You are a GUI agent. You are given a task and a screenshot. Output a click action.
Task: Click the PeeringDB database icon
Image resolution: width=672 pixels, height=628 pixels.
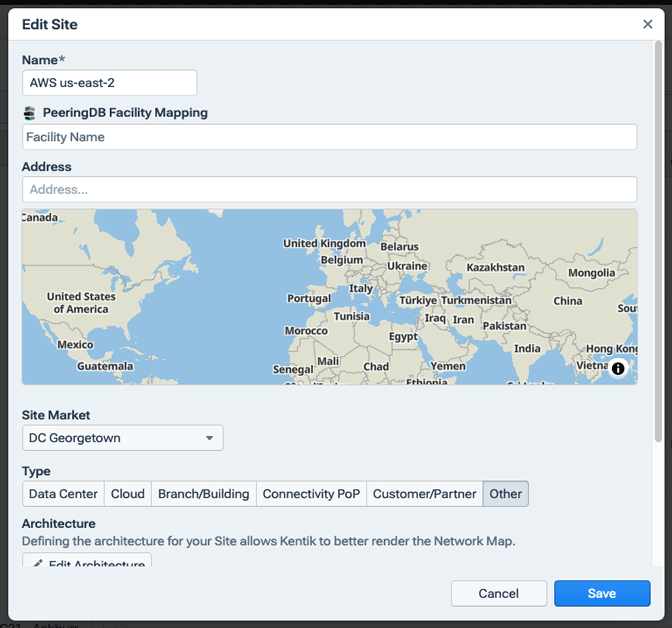29,113
